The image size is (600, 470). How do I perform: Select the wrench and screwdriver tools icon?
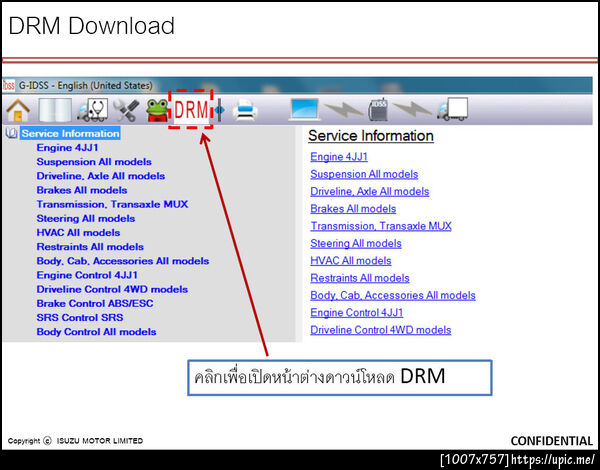[127, 111]
